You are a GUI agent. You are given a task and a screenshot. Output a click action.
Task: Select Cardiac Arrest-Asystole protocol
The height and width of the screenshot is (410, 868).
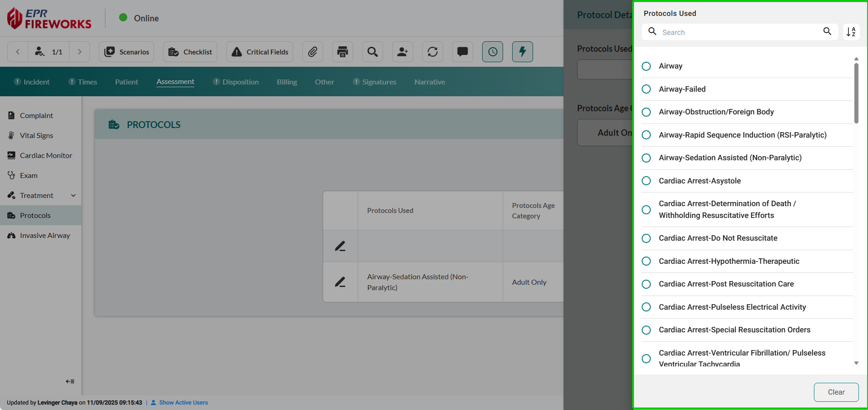646,181
